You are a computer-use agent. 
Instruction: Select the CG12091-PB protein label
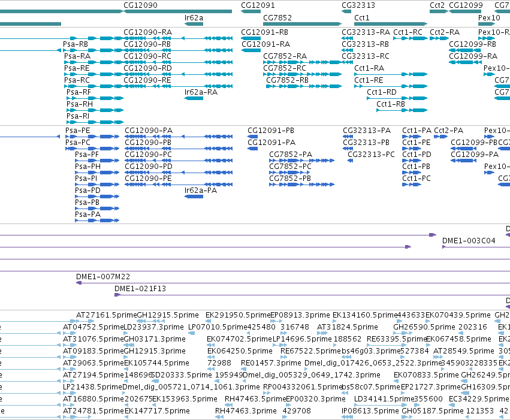click(x=271, y=131)
